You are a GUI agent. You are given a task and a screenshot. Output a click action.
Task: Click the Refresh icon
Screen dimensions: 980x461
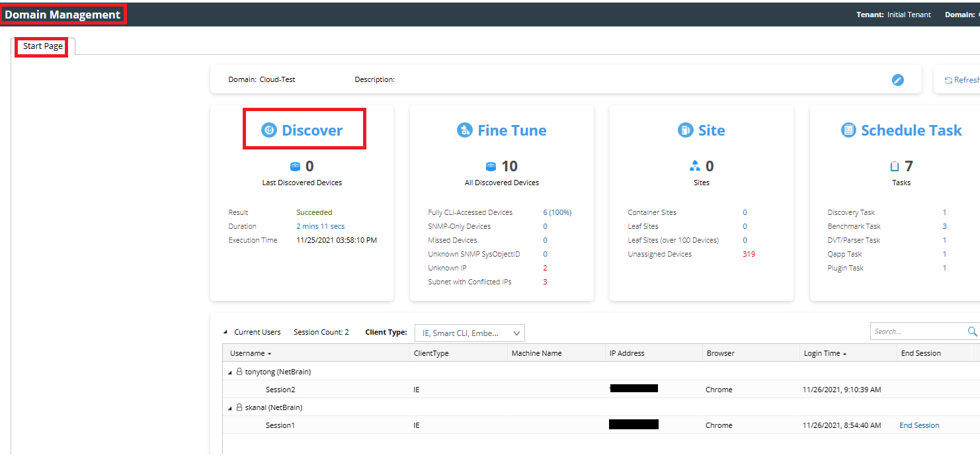pyautogui.click(x=948, y=80)
